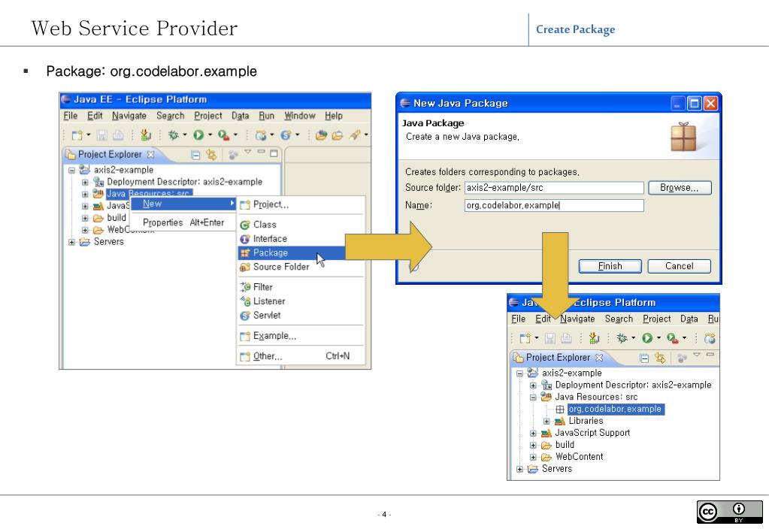This screenshot has width=769, height=532.
Task: Click Filter in the New submenu
Action: [x=262, y=287]
